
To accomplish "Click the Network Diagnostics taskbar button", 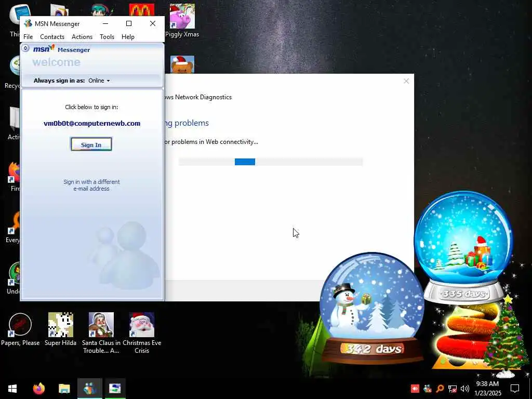I will pyautogui.click(x=115, y=389).
